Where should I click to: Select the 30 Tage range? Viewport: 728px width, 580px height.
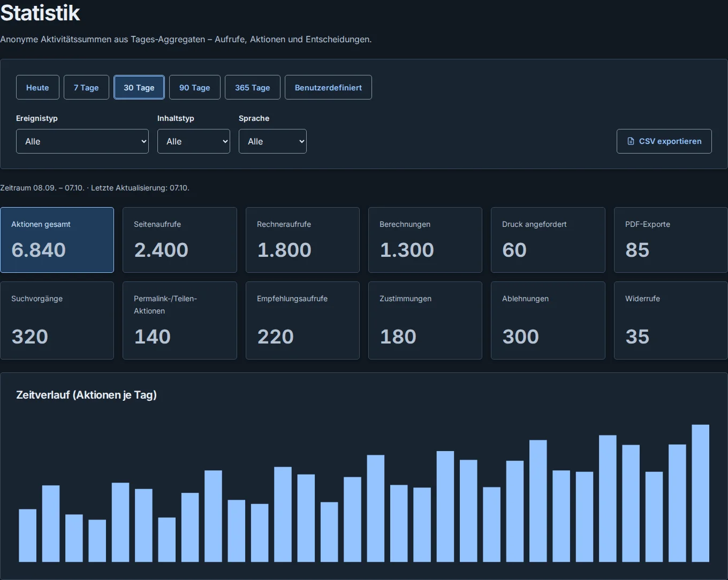[139, 87]
